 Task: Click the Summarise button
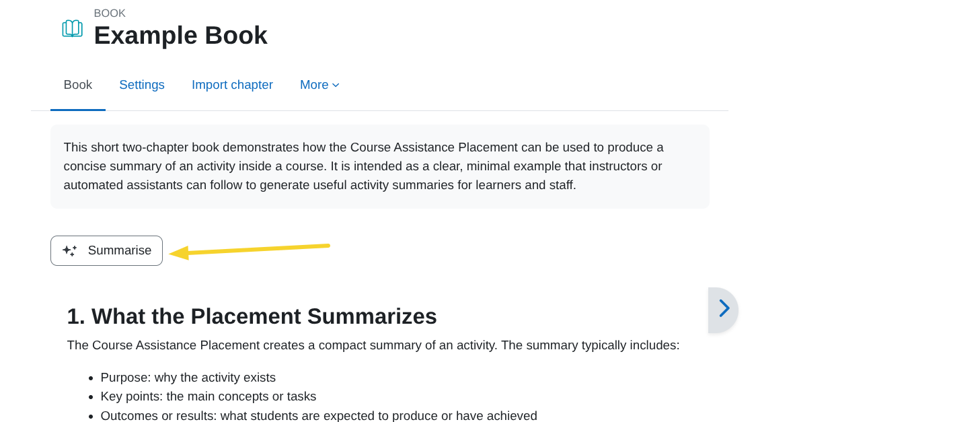tap(106, 250)
